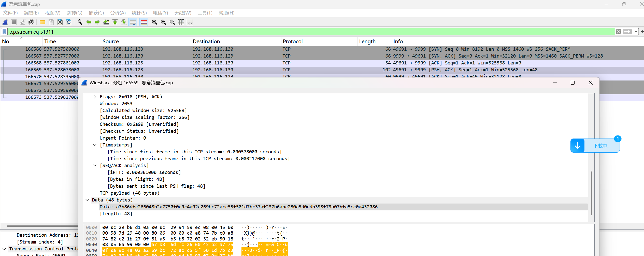Open a capture file folder icon
This screenshot has width=644, height=256.
42,22
